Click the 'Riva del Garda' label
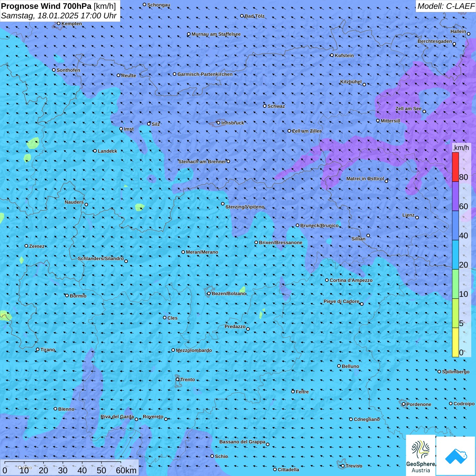This screenshot has height=476, width=476. (117, 417)
